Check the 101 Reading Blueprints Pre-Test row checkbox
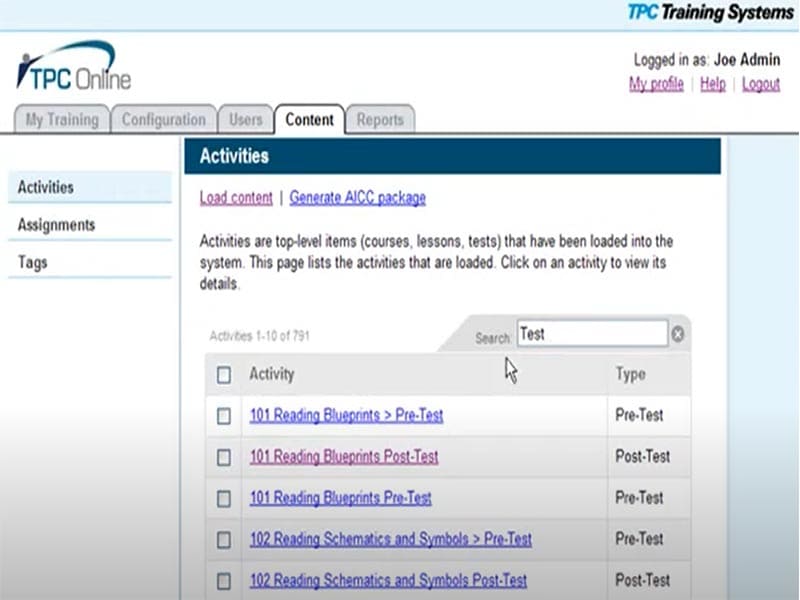This screenshot has width=800, height=600. click(x=224, y=498)
